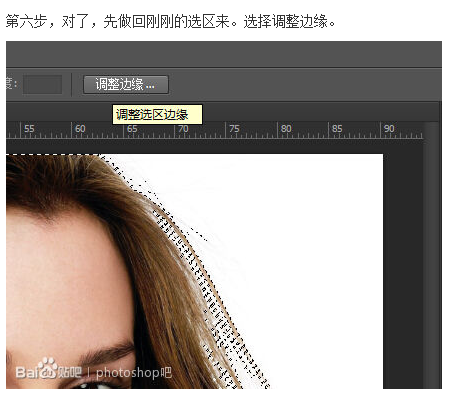
Task: Click the input field left of 调整边缘
Action: (x=42, y=84)
